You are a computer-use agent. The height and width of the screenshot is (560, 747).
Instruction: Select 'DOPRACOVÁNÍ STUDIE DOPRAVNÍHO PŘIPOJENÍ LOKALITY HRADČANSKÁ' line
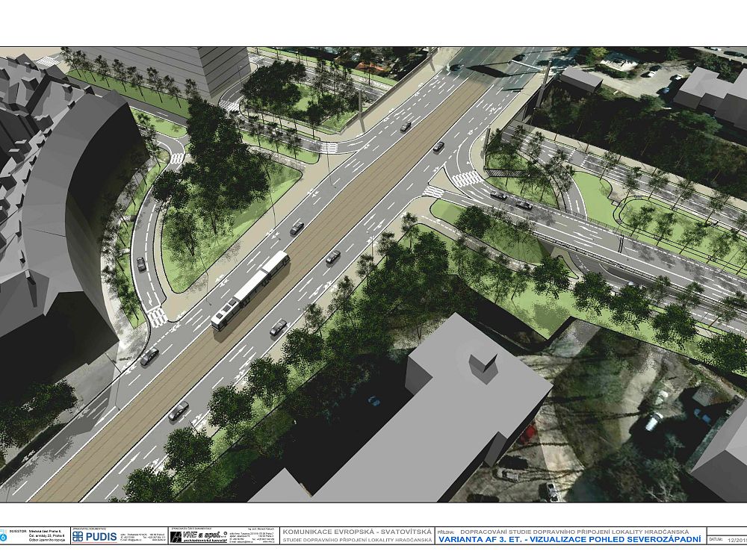pyautogui.click(x=574, y=532)
